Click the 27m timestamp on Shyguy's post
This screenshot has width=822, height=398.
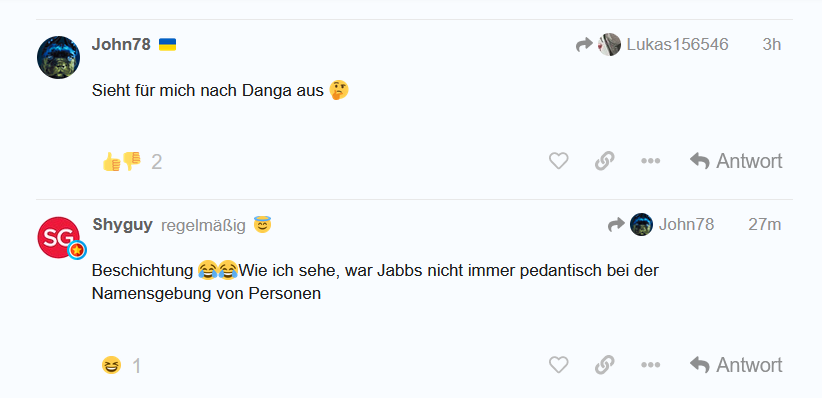coord(765,224)
